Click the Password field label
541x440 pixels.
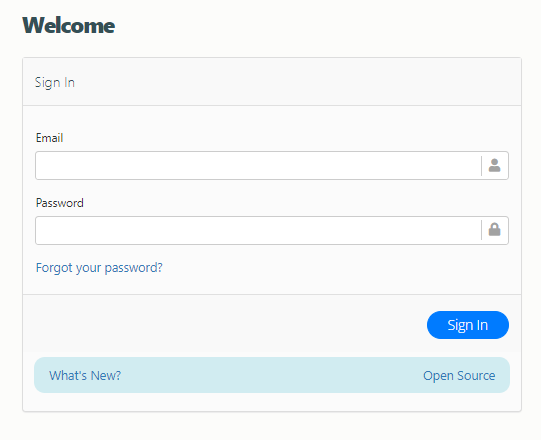coord(60,203)
